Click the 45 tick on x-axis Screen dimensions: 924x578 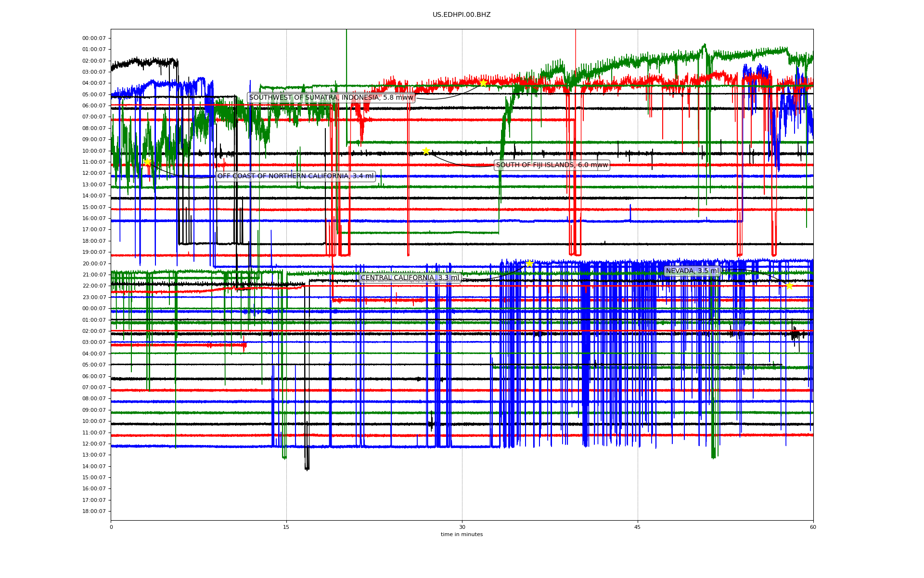[638, 527]
